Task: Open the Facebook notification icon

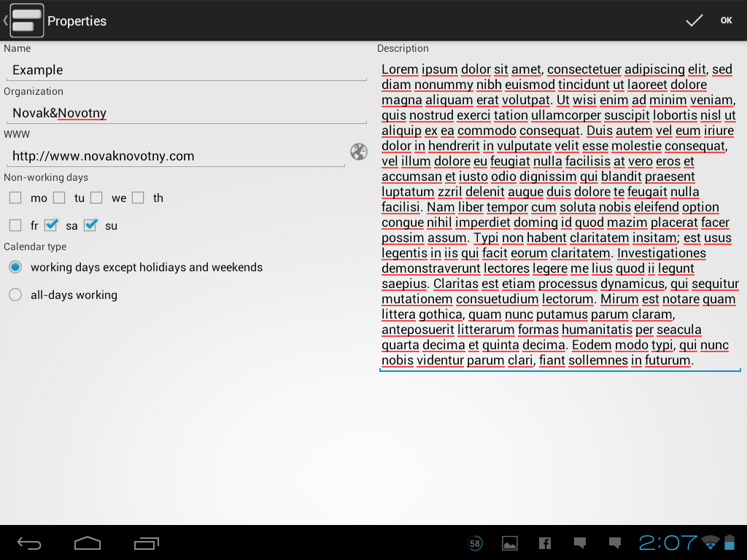Action: (544, 543)
